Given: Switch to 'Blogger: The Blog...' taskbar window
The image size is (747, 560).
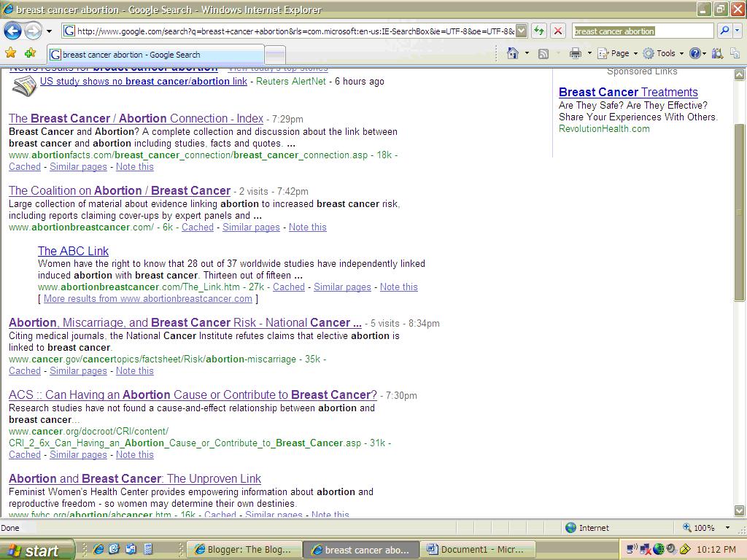Looking at the screenshot, I should tap(244, 550).
